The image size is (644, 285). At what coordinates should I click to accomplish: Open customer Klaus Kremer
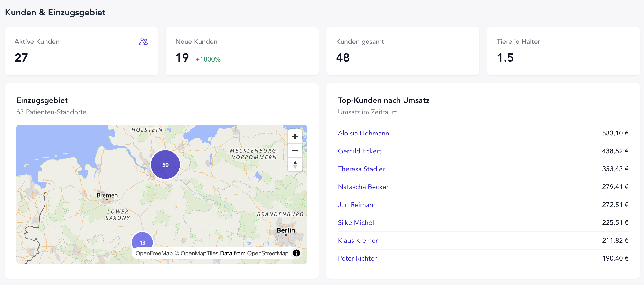click(358, 241)
